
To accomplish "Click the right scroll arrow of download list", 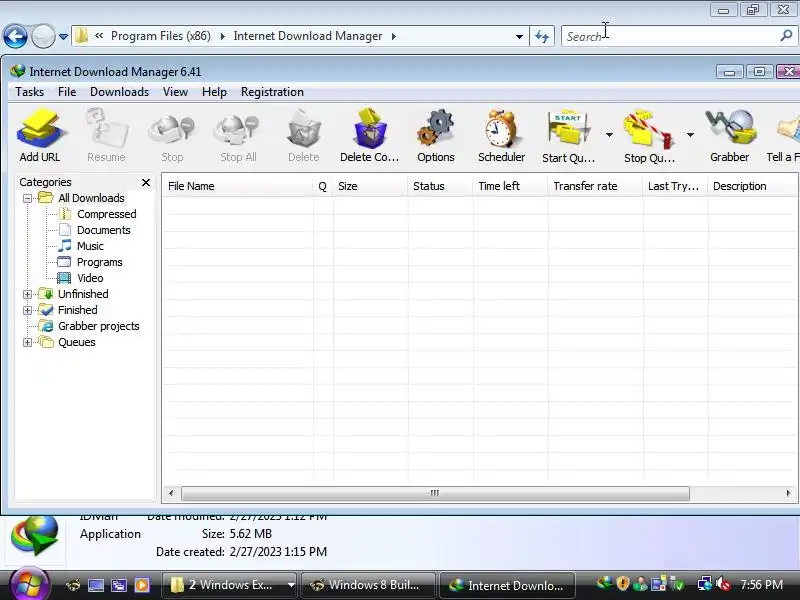I will pos(788,493).
